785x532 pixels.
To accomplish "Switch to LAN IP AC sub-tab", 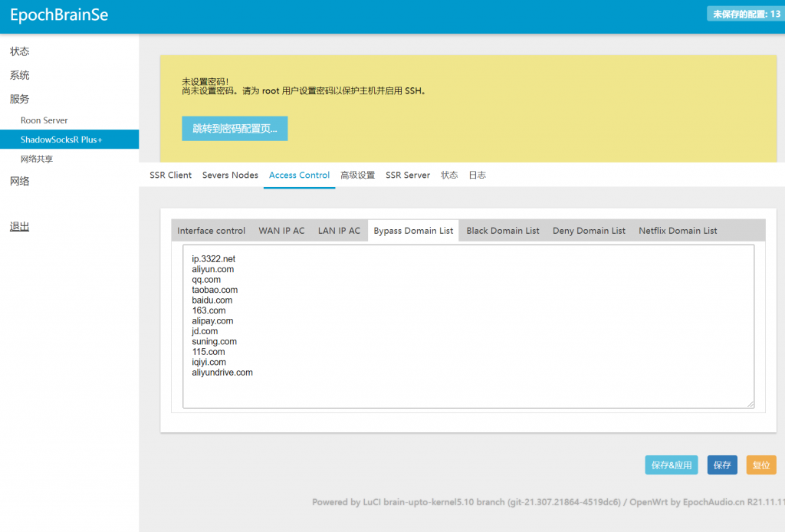I will 339,231.
